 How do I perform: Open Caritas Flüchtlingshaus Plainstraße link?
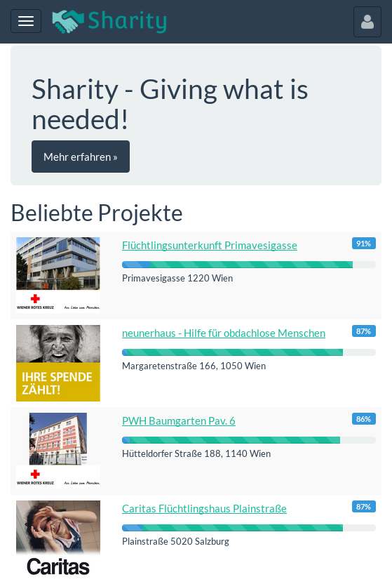[x=204, y=508]
